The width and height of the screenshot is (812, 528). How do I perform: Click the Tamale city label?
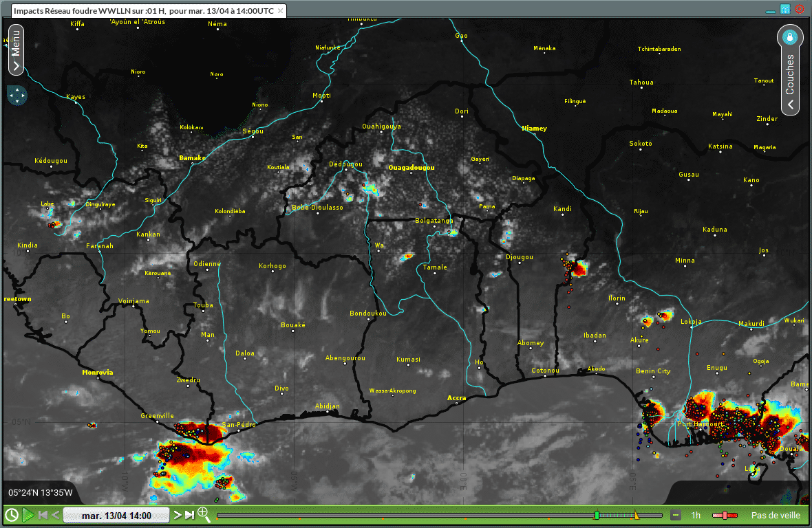click(435, 267)
